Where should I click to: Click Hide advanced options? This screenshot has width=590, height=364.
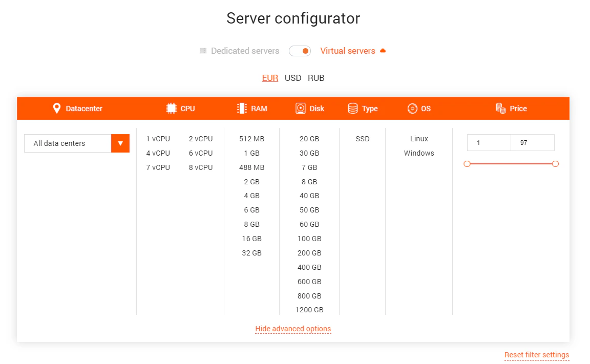coord(293,329)
